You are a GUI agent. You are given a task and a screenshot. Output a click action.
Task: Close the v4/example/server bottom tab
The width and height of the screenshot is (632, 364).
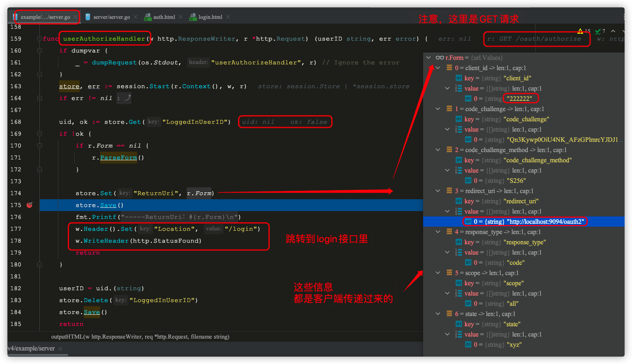pyautogui.click(x=60, y=349)
